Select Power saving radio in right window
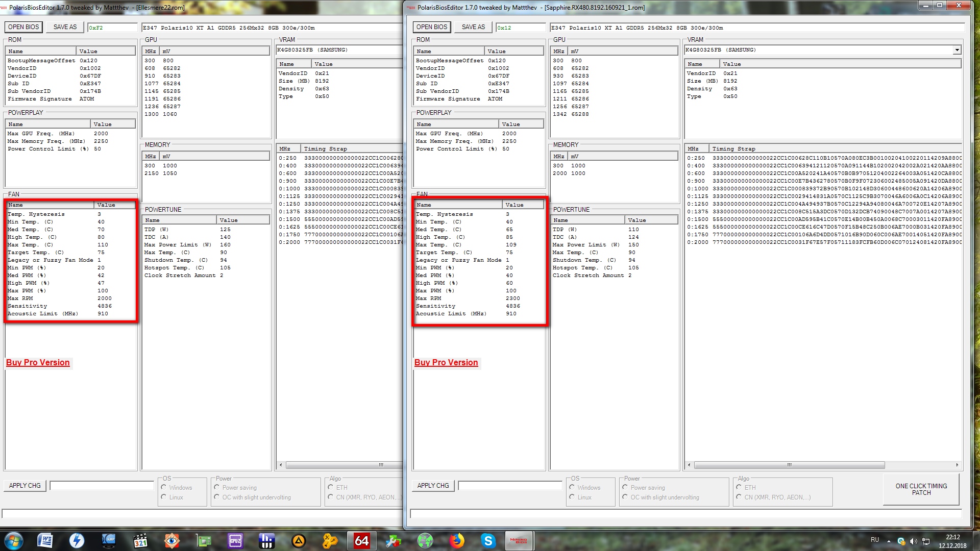 [625, 487]
